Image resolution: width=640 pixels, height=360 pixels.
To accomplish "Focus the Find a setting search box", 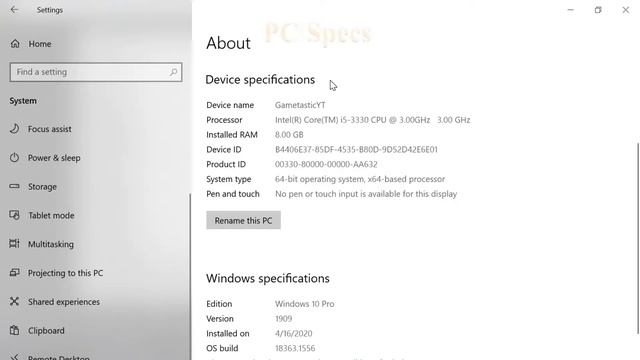I will (x=96, y=72).
